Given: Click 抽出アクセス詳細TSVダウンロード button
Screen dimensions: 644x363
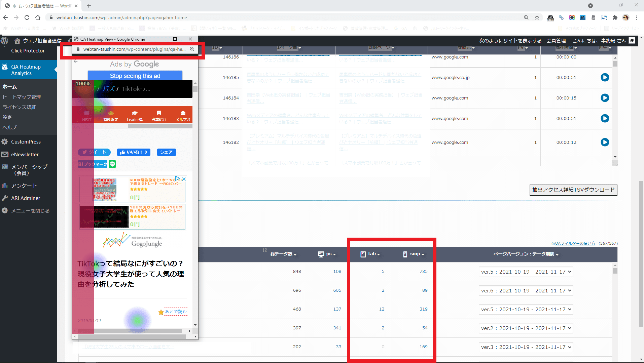Looking at the screenshot, I should point(573,190).
